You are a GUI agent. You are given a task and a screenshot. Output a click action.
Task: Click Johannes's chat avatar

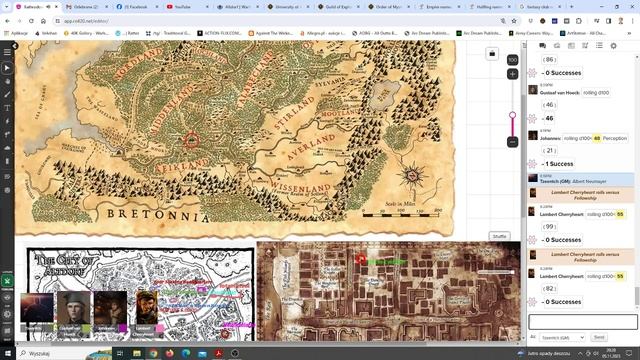coord(533,135)
